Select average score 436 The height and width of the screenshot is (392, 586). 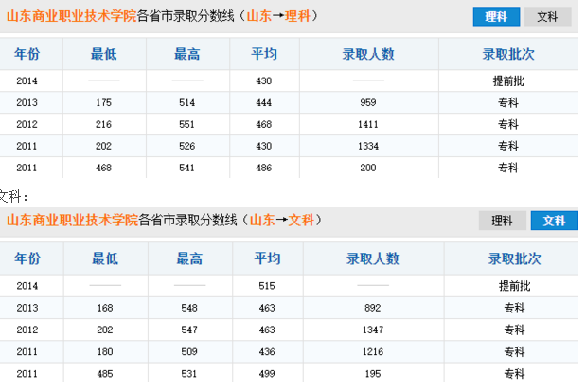267,351
